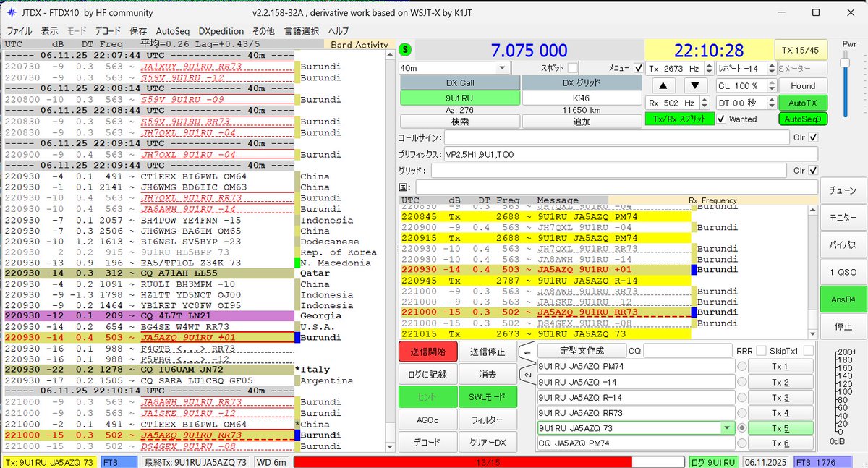The width and height of the screenshot is (868, 468).
Task: Open the 40m band dropdown
Action: pos(454,68)
